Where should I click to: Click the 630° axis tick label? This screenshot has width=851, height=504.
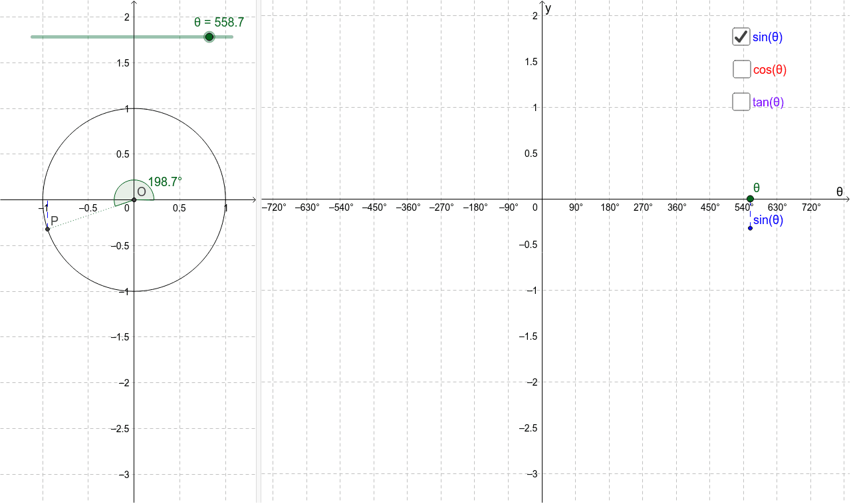(777, 207)
